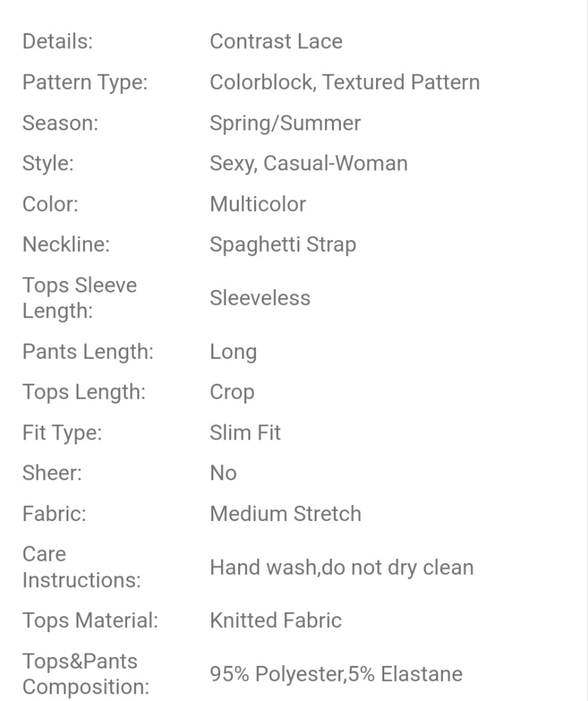Click 'Hand wash,do not dry clean' text

(342, 567)
